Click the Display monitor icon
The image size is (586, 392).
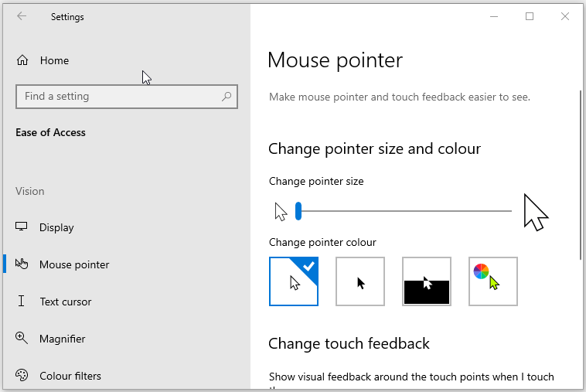[x=22, y=227]
